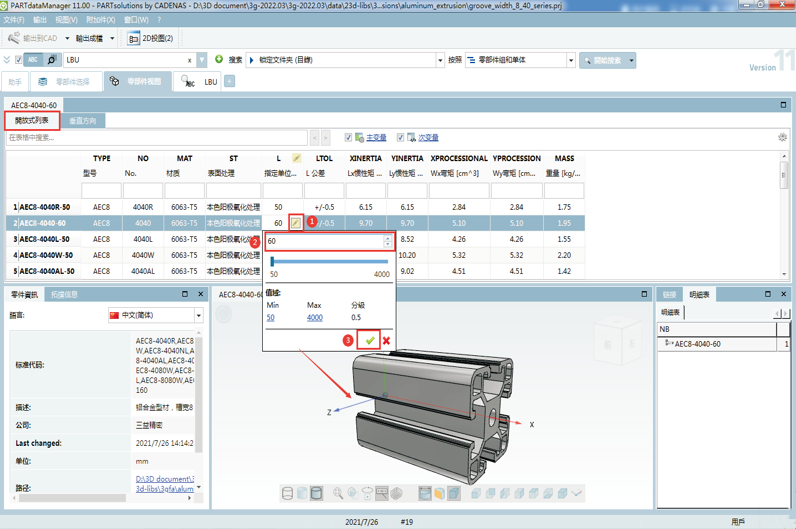Click the Min value 50 link
This screenshot has height=529, width=796.
point(271,317)
